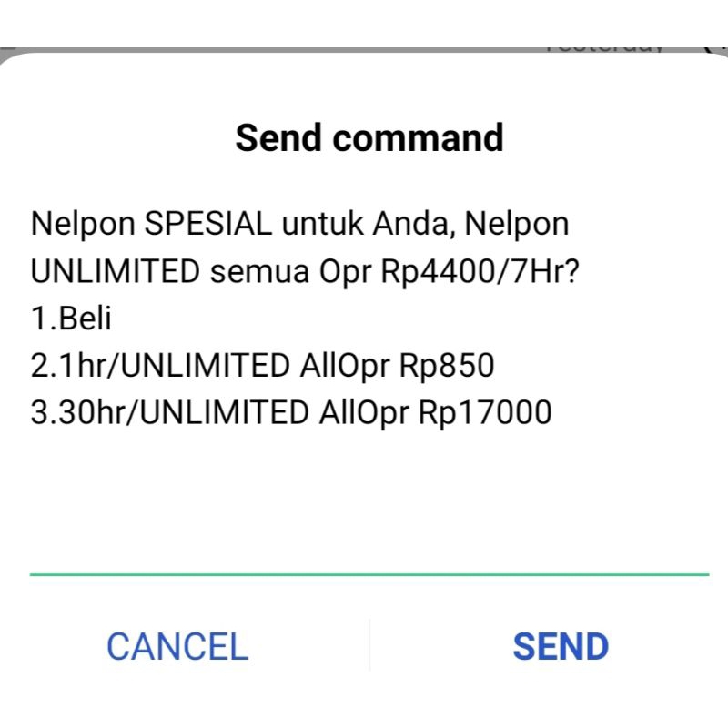
Task: Click the "Send command" dialog title
Action: click(369, 138)
